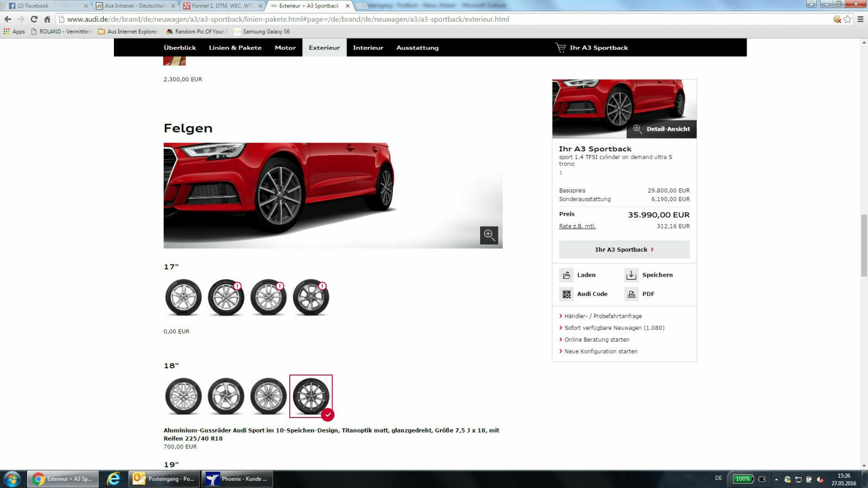Open the Händler- / Probefahrtanfrage link
This screenshot has width=868, height=488.
[602, 316]
